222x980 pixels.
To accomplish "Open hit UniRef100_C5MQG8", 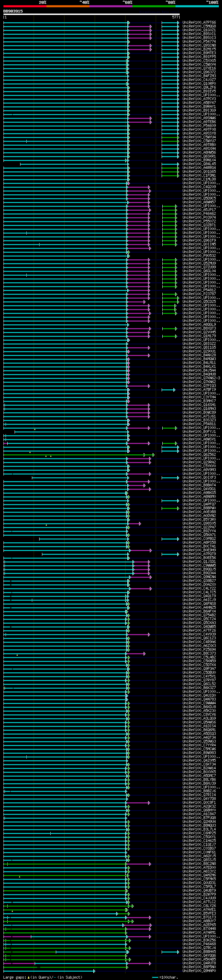I will click(199, 26).
